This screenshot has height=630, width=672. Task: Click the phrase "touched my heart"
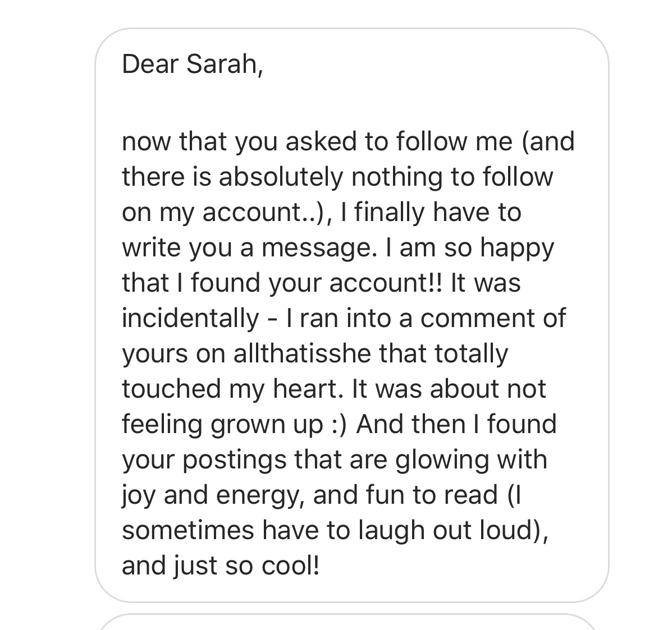tap(230, 389)
